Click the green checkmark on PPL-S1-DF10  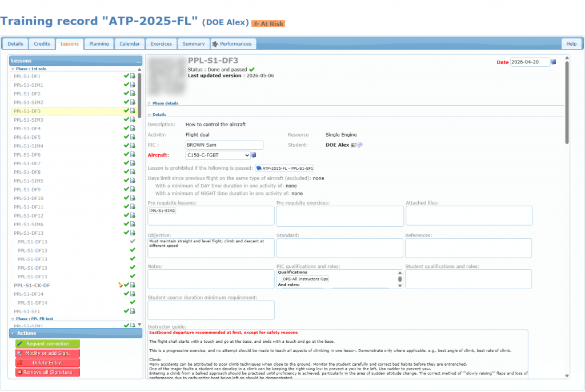point(126,198)
